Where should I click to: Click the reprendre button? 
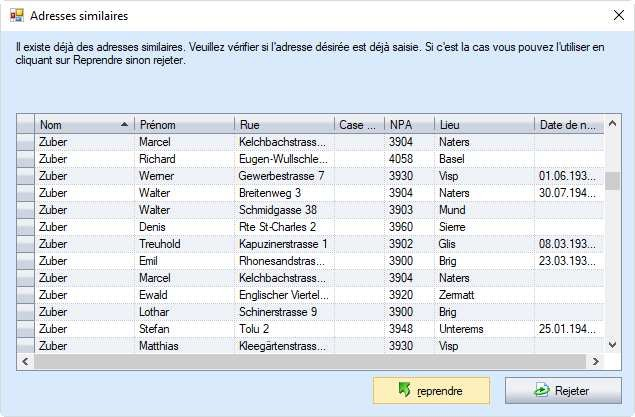pyautogui.click(x=431, y=390)
